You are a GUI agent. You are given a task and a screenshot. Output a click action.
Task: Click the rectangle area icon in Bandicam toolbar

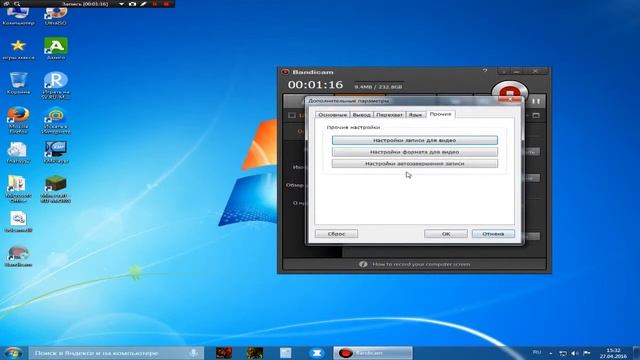[x=292, y=116]
